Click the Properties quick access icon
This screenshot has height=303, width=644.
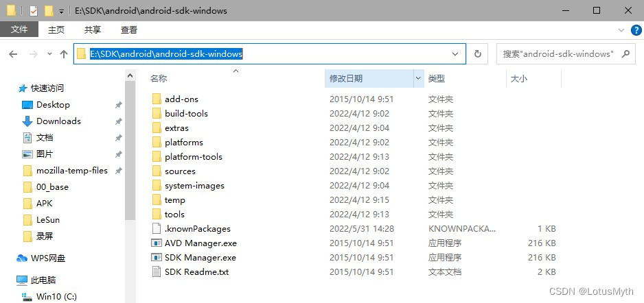33,11
